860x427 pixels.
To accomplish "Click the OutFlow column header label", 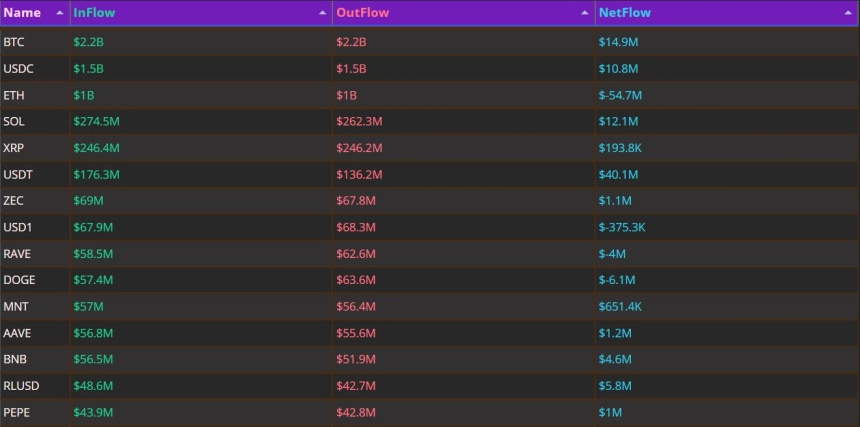I will click(x=362, y=13).
